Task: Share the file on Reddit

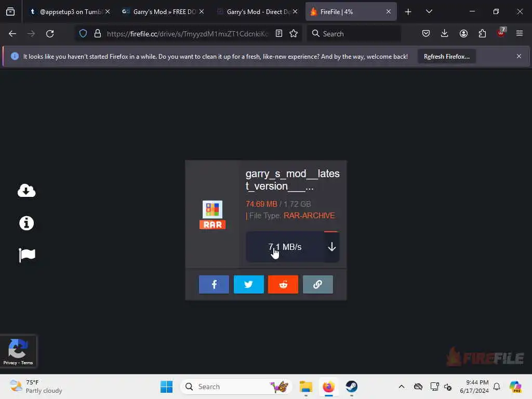Action: 283,284
